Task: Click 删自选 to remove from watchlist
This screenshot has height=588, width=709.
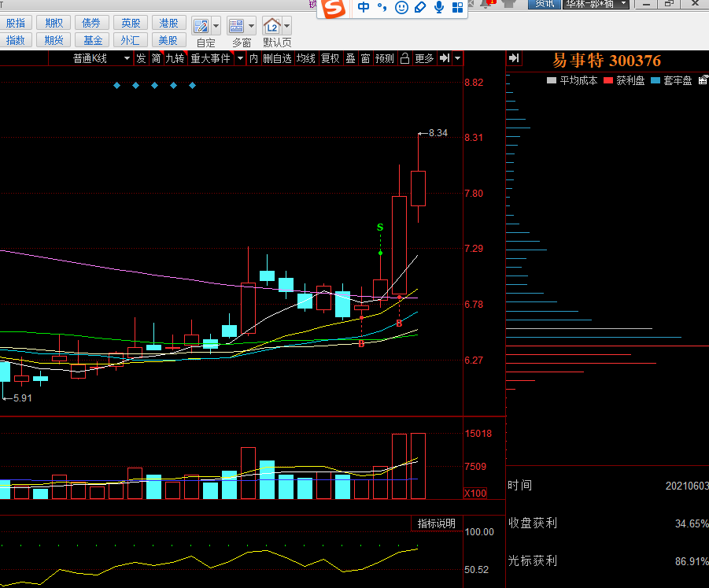Action: click(277, 58)
